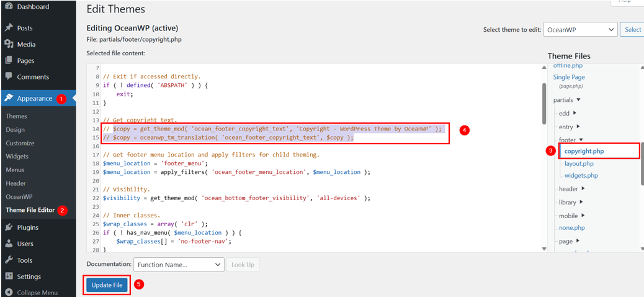Click the code editor scroll-down arrow

coord(543,249)
